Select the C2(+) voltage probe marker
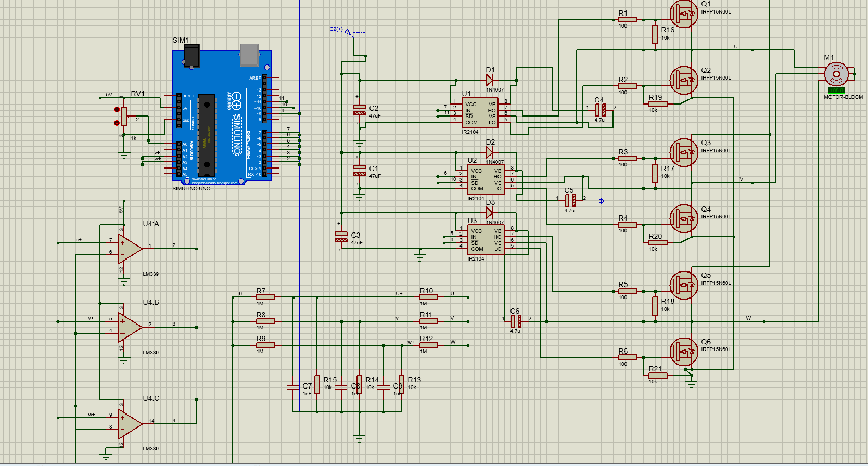868x466 pixels. (355, 33)
